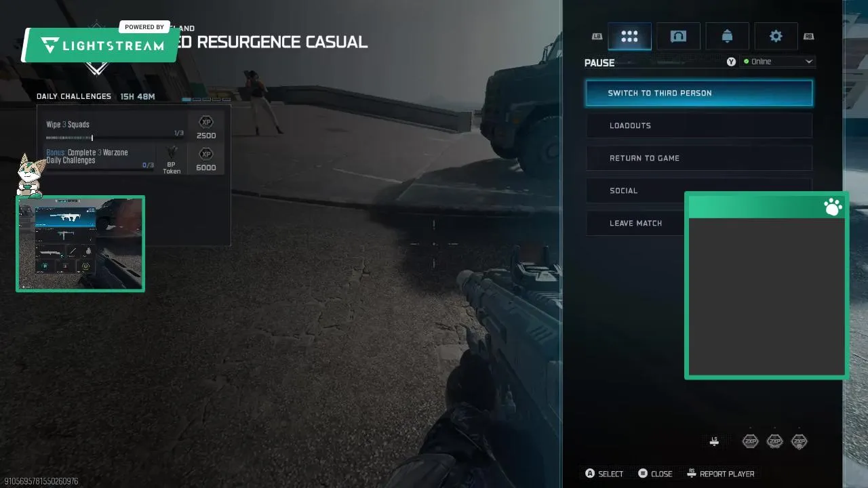Click the 2500 XP reward icon
868x488 pixels.
coord(206,122)
